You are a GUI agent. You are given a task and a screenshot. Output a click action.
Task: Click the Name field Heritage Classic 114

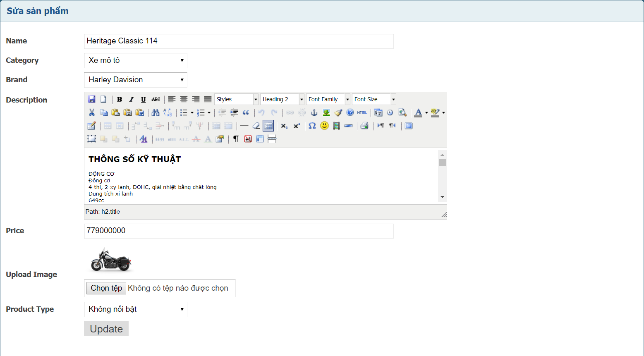tap(239, 41)
